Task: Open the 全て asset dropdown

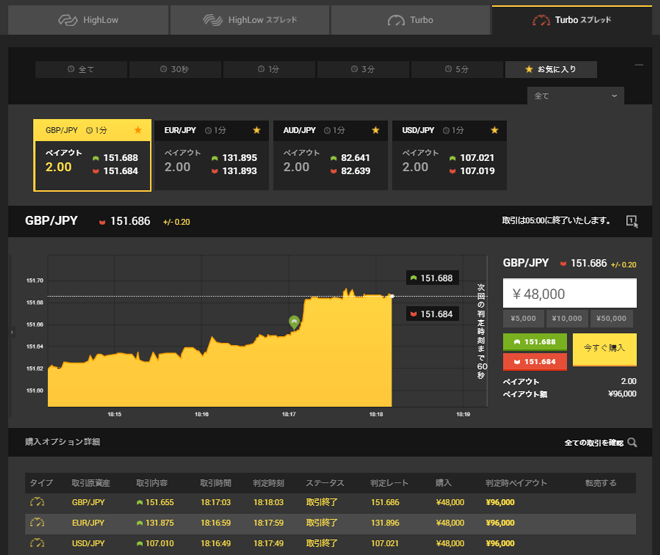Action: pos(575,96)
